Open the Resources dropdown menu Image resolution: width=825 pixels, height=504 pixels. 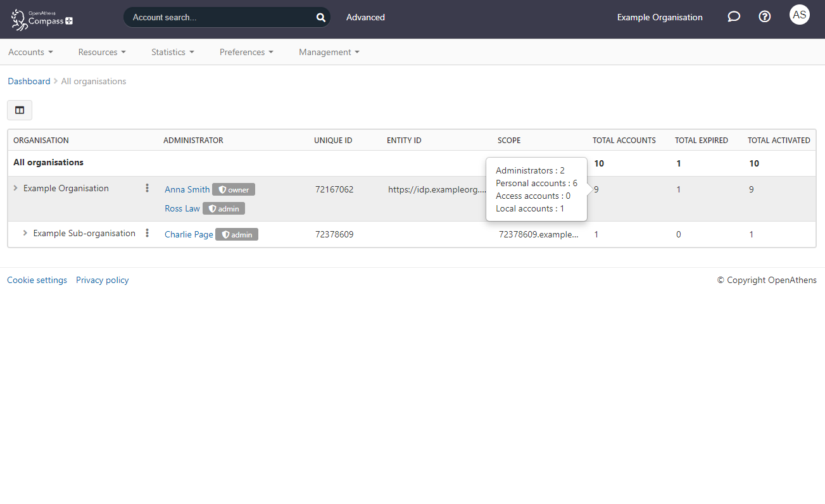(102, 52)
